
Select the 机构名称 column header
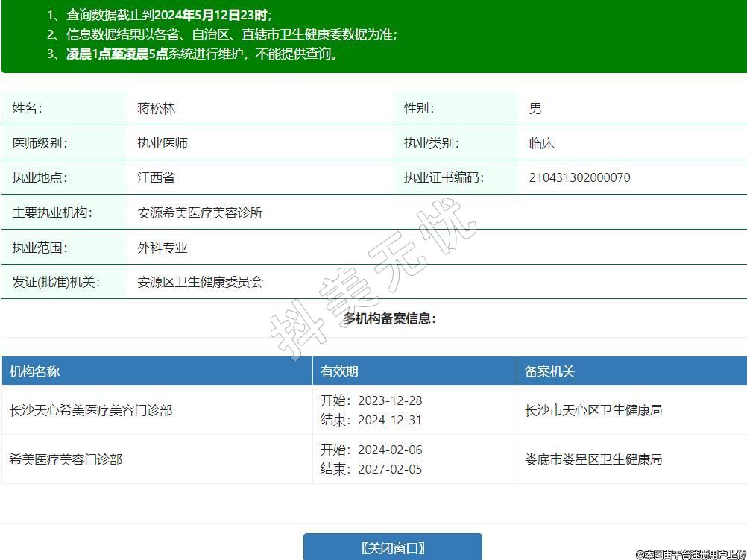pos(34,371)
